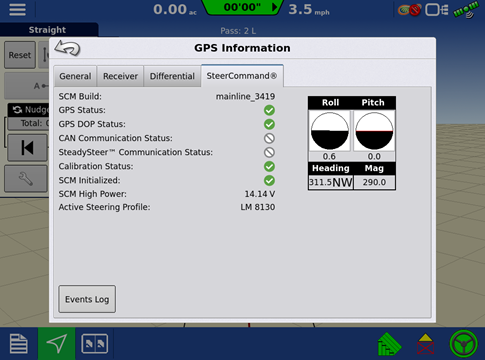
Task: Click the CAN Communication Status disabled indicator
Action: tap(269, 138)
